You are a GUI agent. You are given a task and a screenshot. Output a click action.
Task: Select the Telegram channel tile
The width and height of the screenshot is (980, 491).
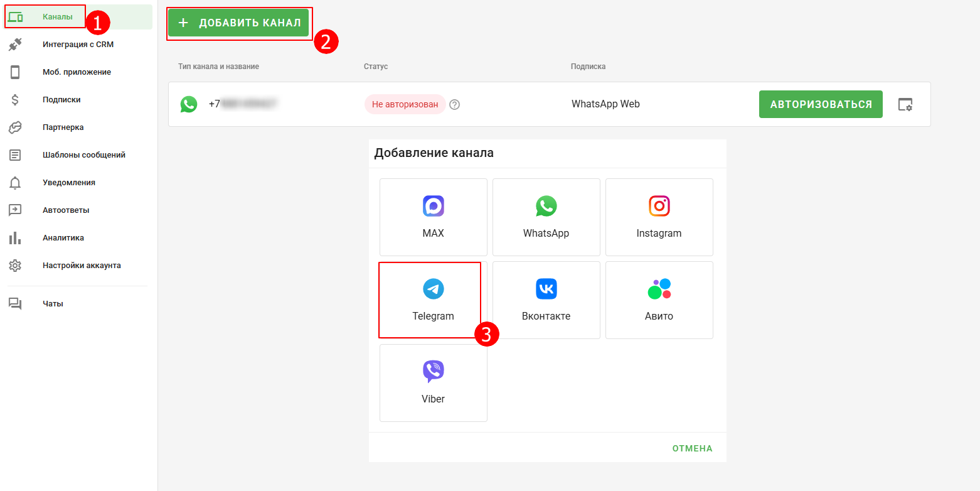(433, 300)
